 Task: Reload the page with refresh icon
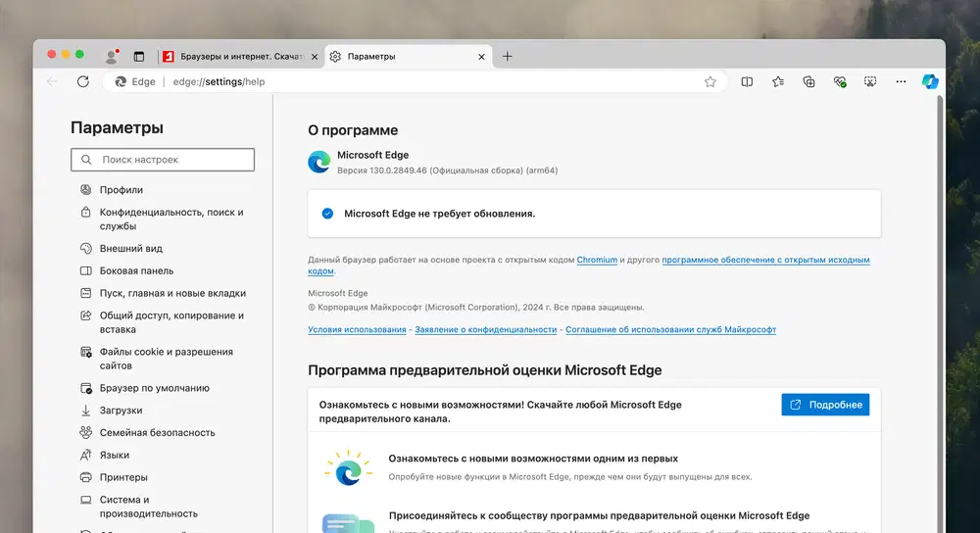(83, 82)
